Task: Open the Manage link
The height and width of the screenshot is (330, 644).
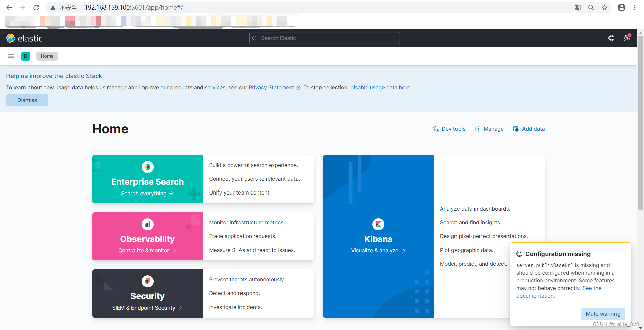Action: coord(493,129)
